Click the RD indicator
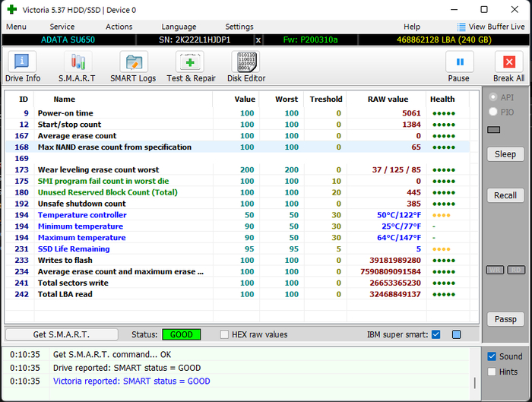Viewport: 532px width, 402px height. point(516,270)
